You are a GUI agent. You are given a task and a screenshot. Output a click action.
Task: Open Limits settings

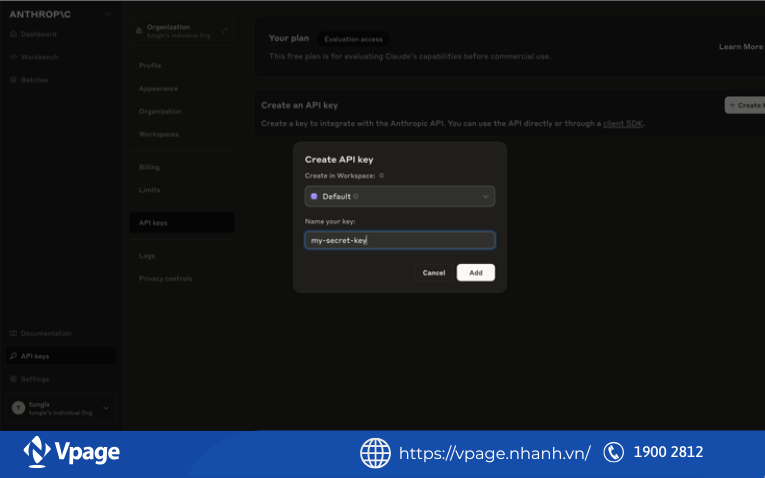149,190
